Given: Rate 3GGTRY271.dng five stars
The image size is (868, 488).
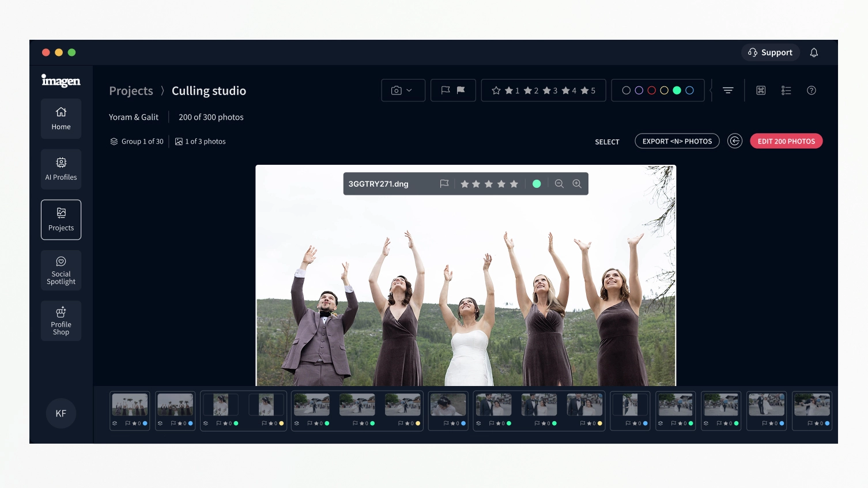Looking at the screenshot, I should (x=514, y=184).
